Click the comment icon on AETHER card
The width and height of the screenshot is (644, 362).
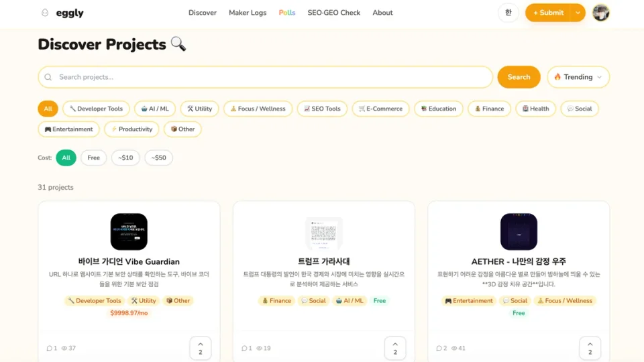(439, 349)
